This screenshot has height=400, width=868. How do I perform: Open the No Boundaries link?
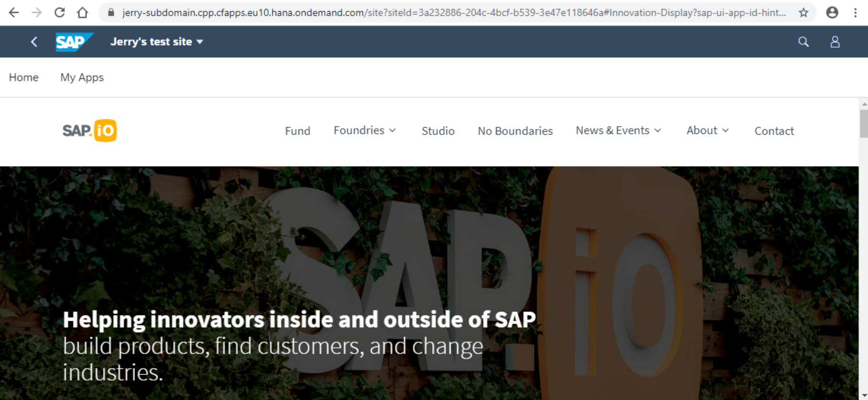pos(515,131)
